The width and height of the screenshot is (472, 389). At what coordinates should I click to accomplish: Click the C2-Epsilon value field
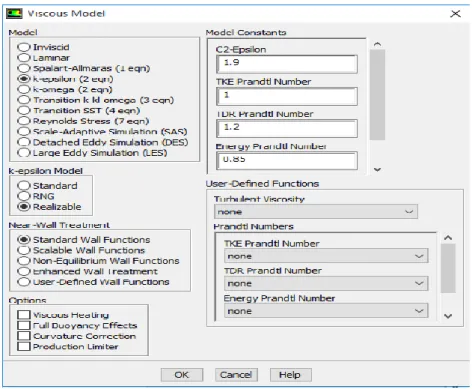(x=287, y=64)
